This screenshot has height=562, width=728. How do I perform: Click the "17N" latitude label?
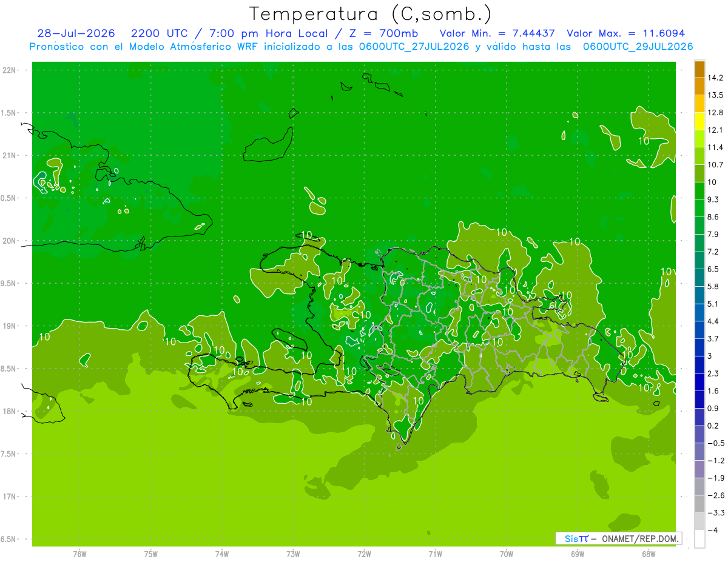(x=10, y=497)
